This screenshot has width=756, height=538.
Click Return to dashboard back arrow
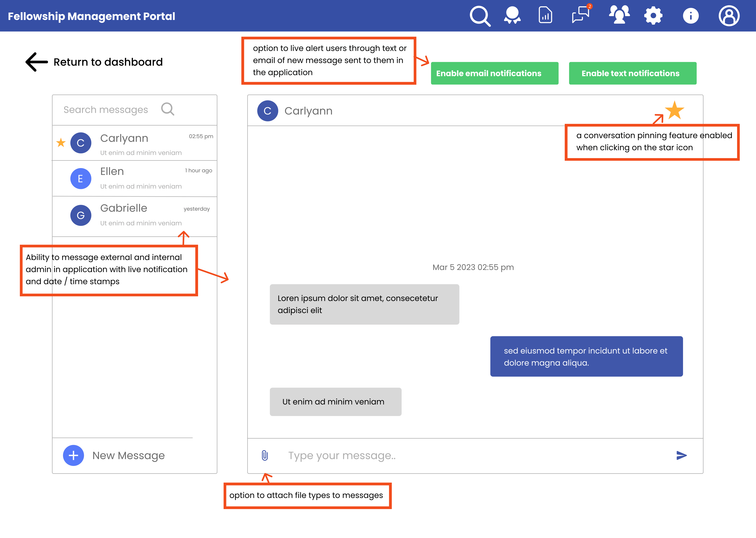coord(37,62)
